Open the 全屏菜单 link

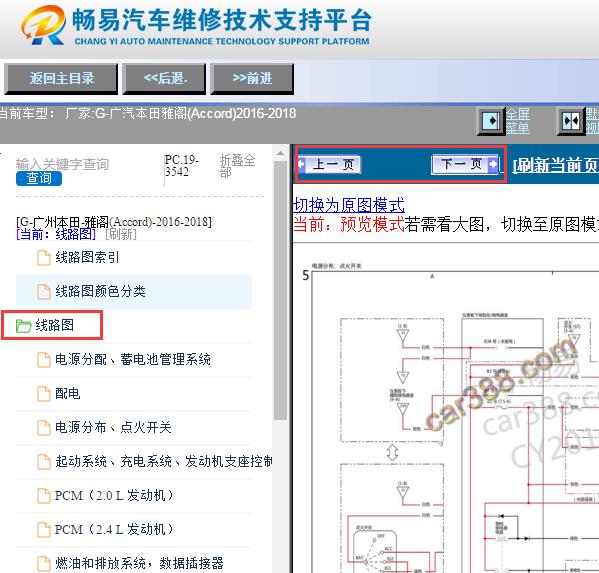(518, 121)
